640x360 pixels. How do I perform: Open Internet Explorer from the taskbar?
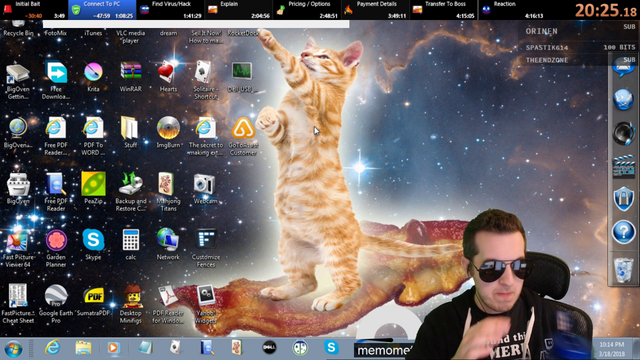pos(52,348)
